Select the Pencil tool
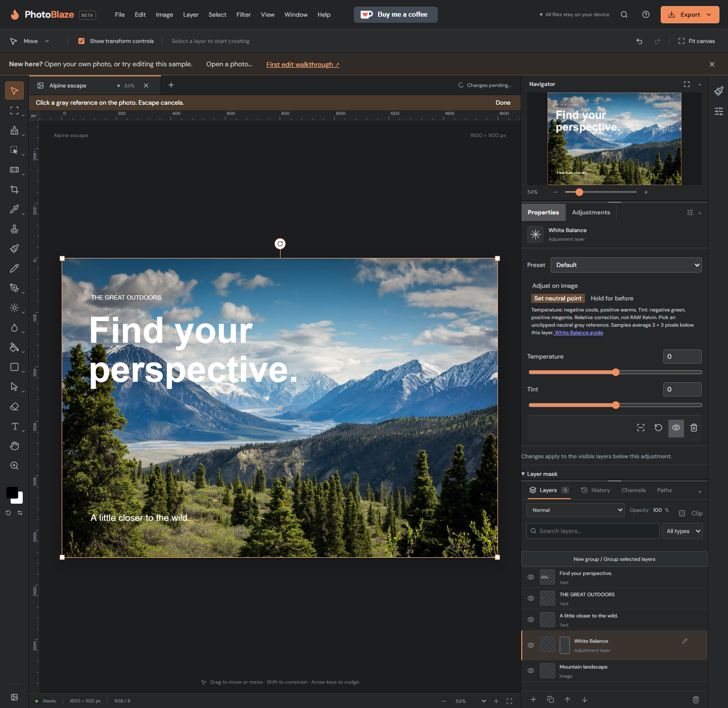Screen dimensions: 728x708 point(14,268)
